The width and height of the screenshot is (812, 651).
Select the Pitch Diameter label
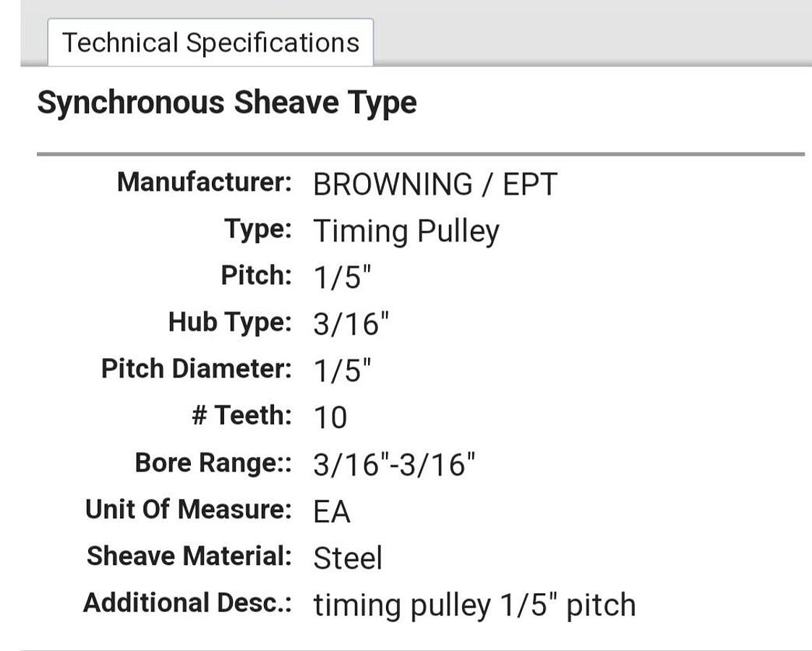coord(197,369)
